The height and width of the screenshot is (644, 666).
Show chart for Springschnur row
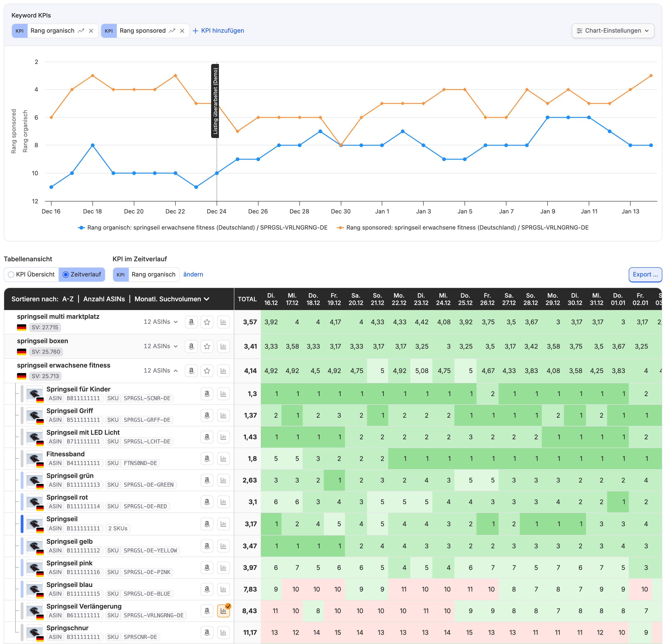click(223, 632)
